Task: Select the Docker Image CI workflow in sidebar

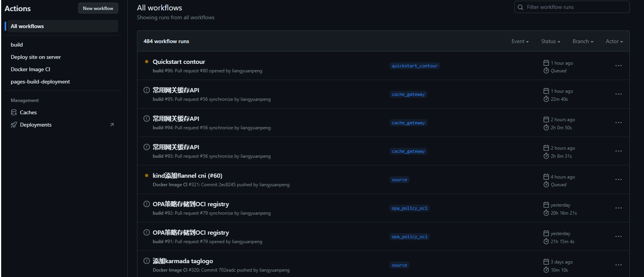Action: [x=30, y=69]
